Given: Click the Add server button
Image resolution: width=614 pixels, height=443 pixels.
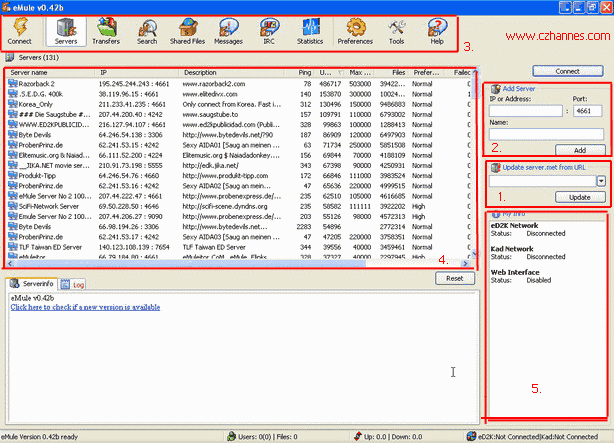Looking at the screenshot, I should [580, 148].
